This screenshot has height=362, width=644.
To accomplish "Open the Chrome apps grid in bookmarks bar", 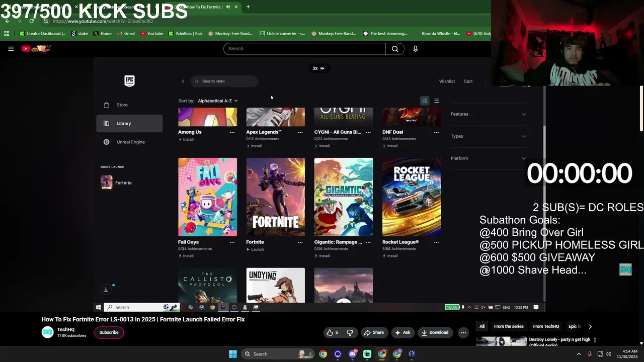I will [7, 34].
